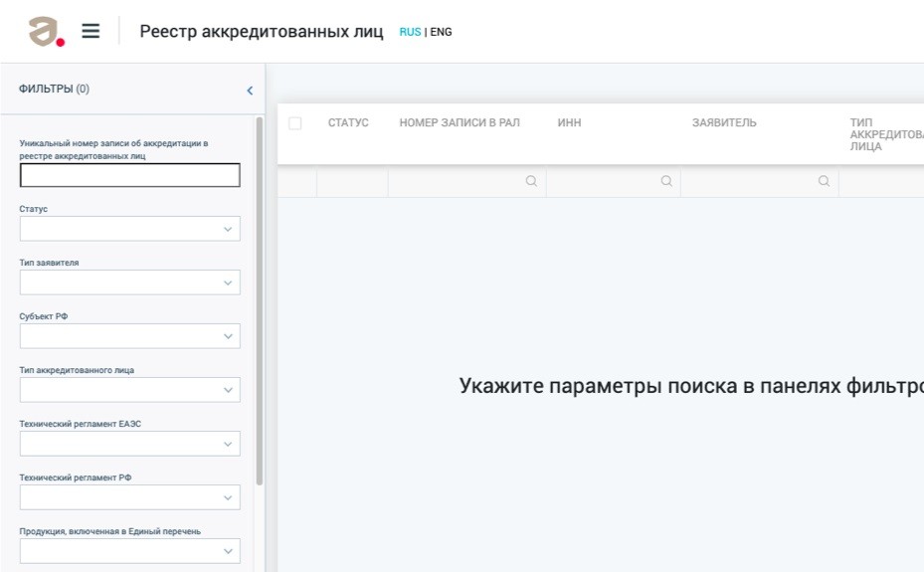Click the 'Субъект РФ' filter label

click(x=44, y=316)
